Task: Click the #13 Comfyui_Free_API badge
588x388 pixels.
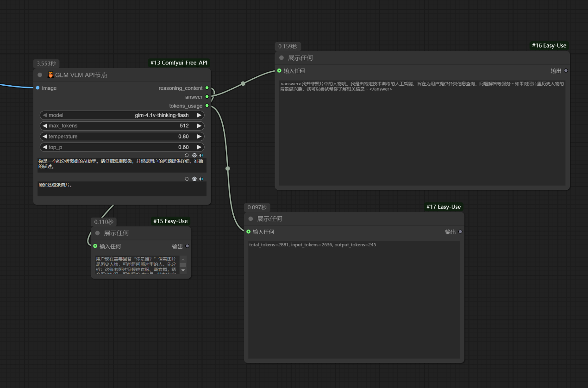Action: pyautogui.click(x=179, y=63)
